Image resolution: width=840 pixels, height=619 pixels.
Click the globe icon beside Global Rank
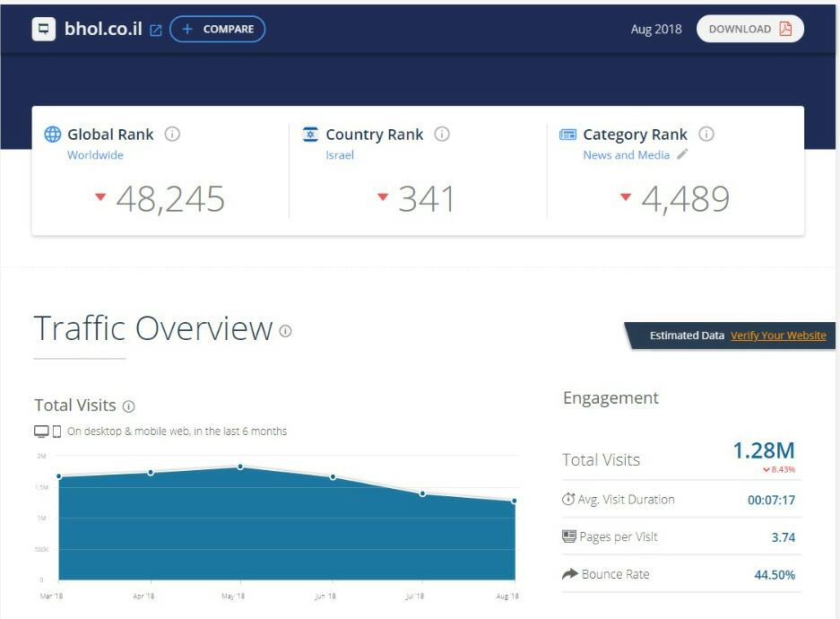click(53, 135)
